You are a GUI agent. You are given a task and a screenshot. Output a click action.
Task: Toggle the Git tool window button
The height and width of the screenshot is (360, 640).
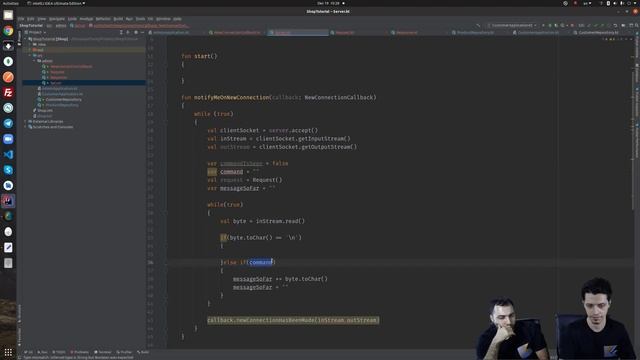coord(29,352)
